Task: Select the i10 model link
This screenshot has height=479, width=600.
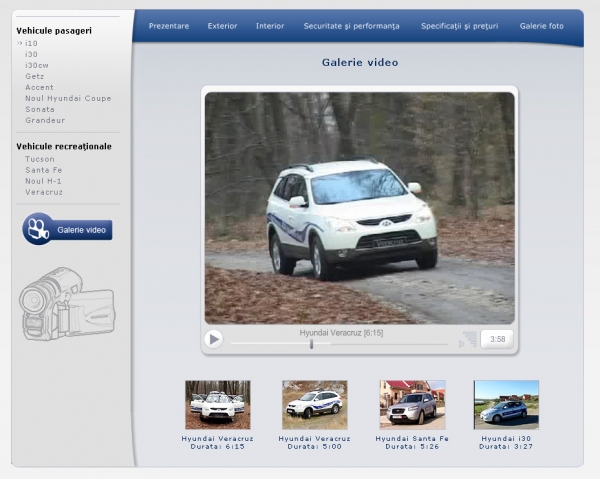Action: pos(31,43)
